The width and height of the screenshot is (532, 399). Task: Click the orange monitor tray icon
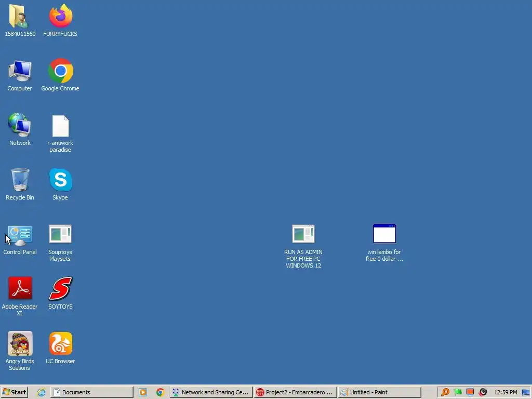click(x=470, y=392)
